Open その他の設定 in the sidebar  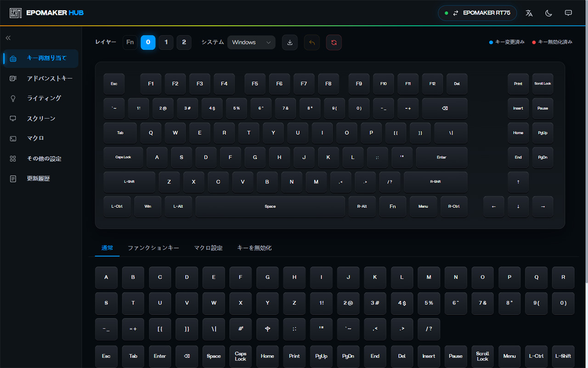pyautogui.click(x=41, y=159)
